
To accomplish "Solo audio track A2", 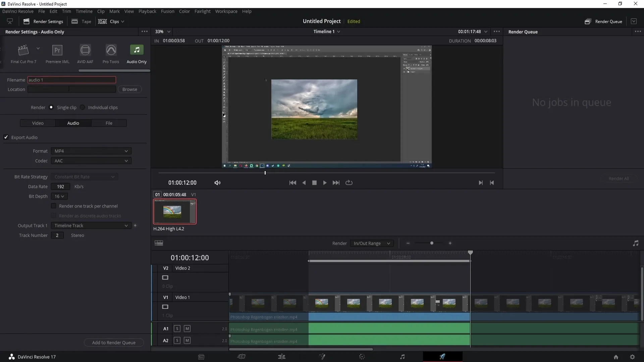I will tap(177, 341).
